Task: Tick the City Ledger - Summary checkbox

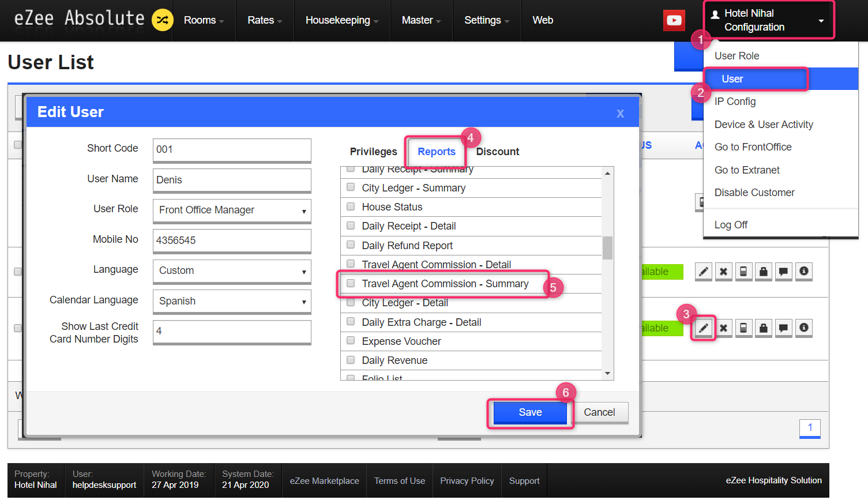Action: (x=351, y=187)
